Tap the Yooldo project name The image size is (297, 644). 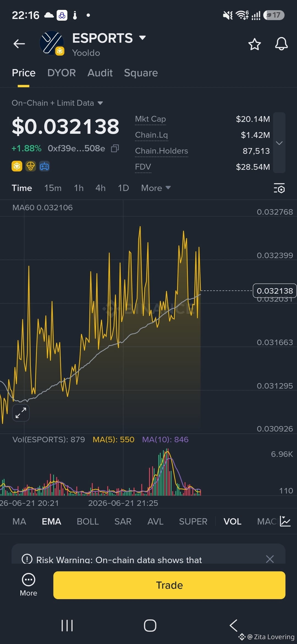[x=86, y=53]
